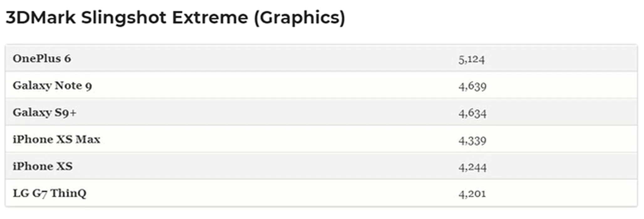The height and width of the screenshot is (219, 644).
Task: Click the OnePlus 6 score 5,124
Action: point(472,59)
